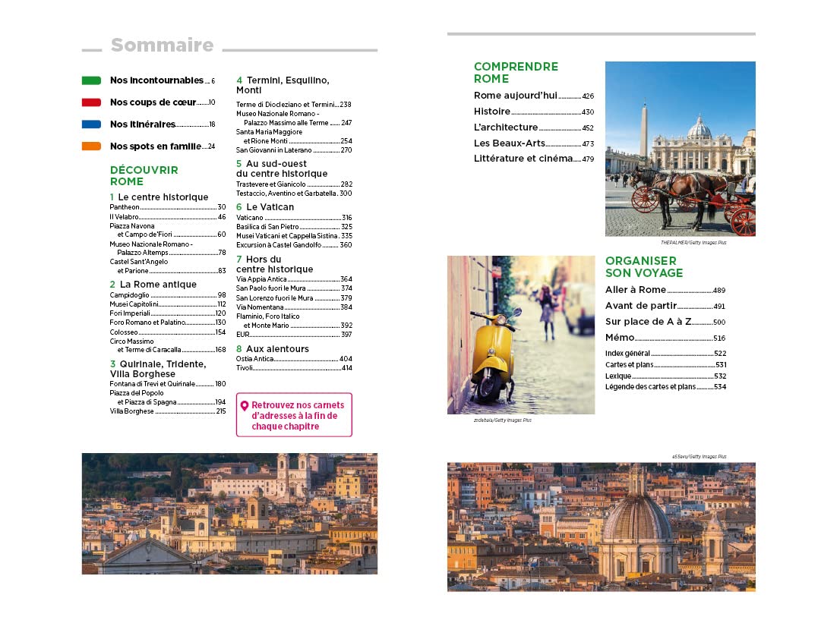Click the Rome rooftops photo at bottom left
The height and width of the screenshot is (639, 840).
click(x=229, y=514)
